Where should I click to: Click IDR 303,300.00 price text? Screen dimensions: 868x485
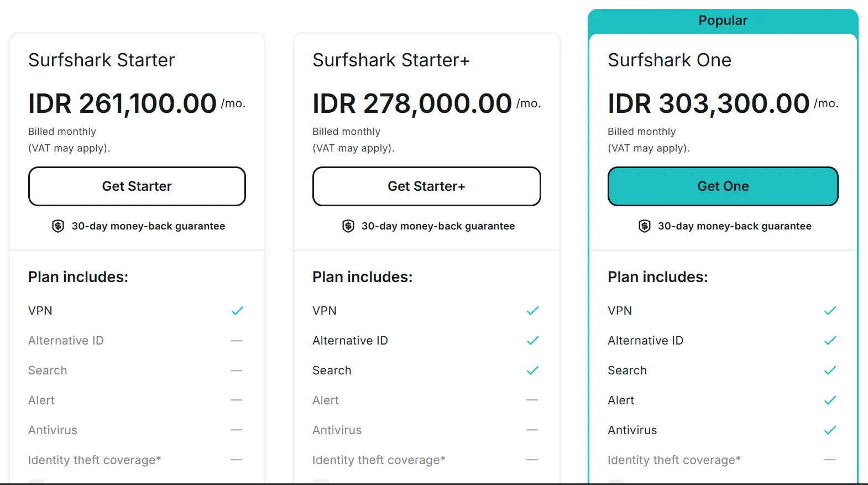pos(708,103)
